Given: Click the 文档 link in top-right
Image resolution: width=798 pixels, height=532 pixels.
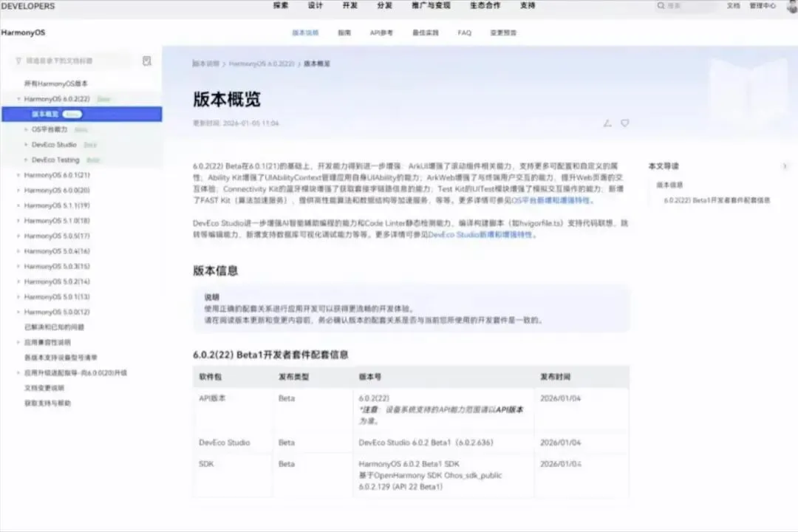Looking at the screenshot, I should [734, 6].
